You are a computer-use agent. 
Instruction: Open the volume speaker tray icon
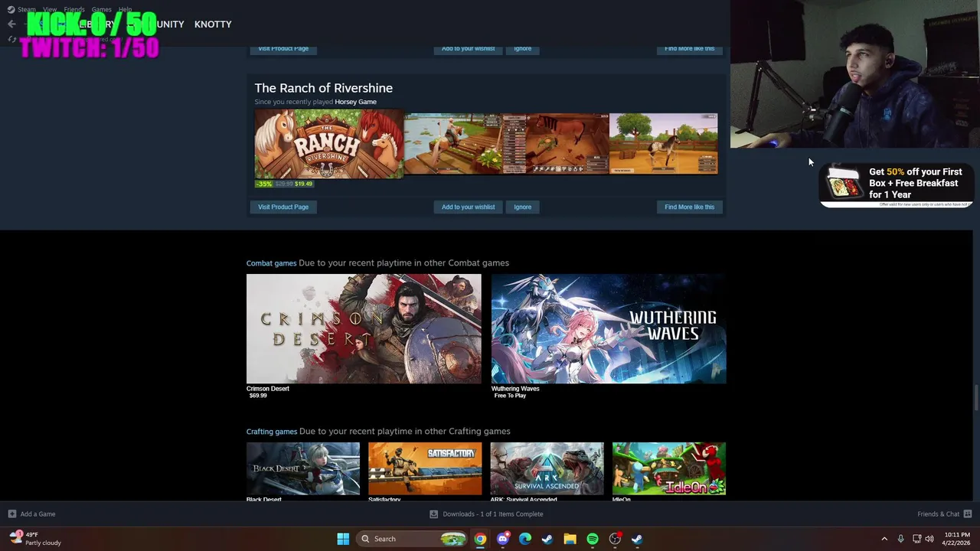929,539
